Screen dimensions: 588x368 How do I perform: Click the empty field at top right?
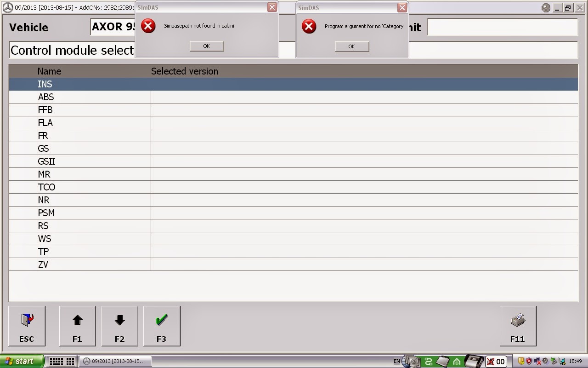(503, 27)
